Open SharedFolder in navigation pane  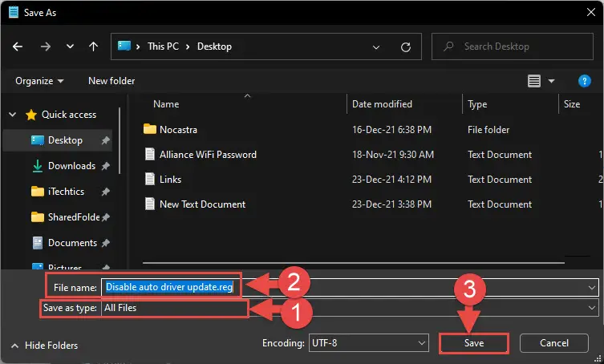[x=74, y=217]
